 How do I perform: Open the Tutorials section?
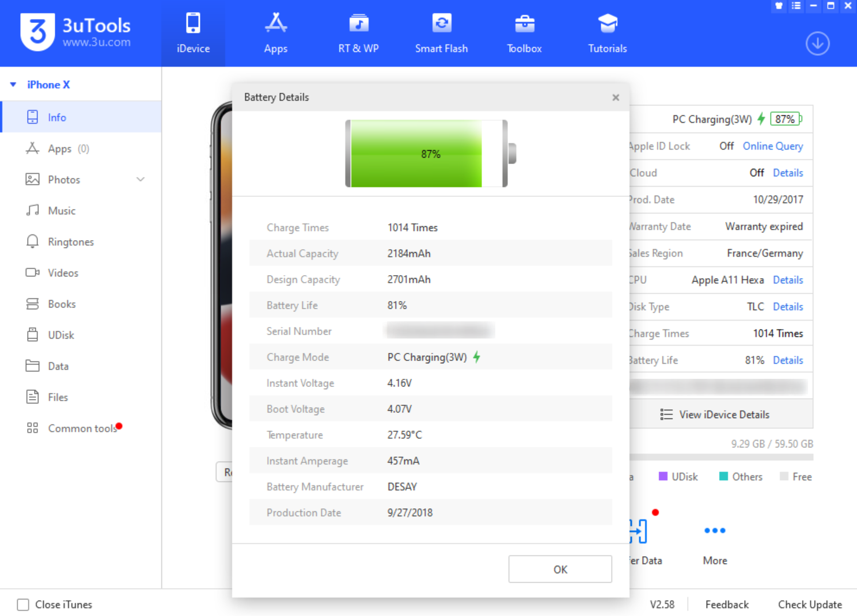tap(607, 33)
